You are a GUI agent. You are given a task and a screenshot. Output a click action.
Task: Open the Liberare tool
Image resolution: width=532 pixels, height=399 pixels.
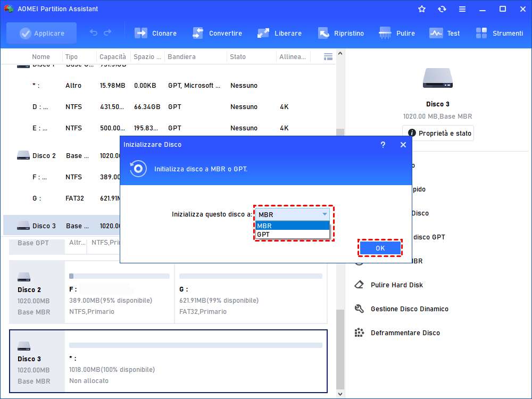click(279, 33)
